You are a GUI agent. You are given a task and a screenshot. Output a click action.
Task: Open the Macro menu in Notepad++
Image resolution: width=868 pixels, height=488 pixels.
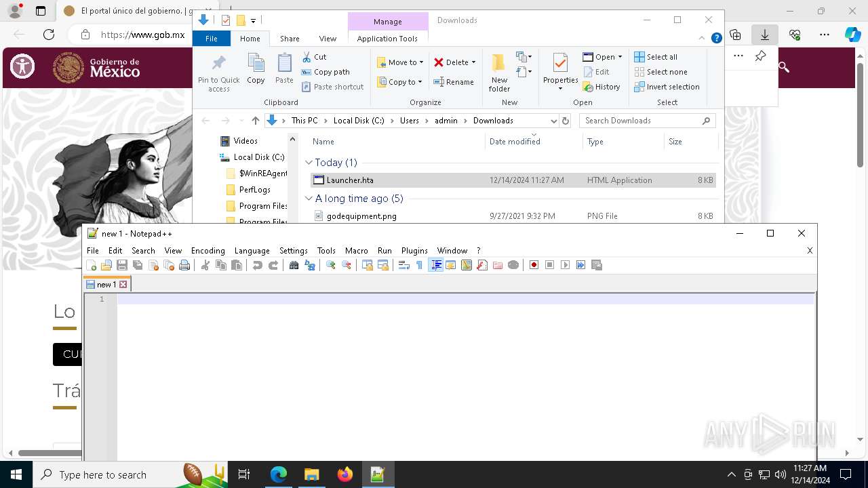pyautogui.click(x=356, y=251)
